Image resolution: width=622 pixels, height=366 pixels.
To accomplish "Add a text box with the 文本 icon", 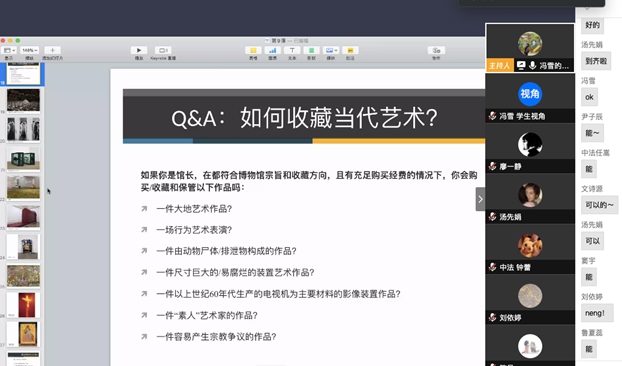I will (x=292, y=50).
